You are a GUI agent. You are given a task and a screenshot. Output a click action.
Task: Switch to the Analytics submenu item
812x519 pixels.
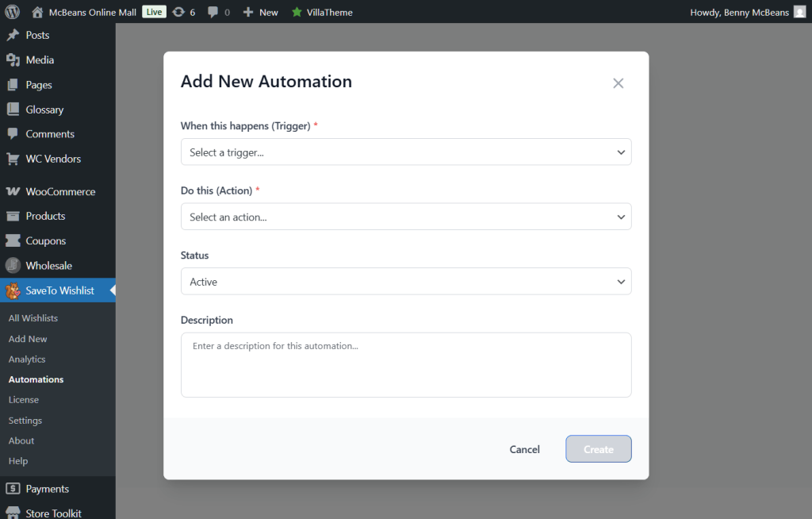tap(26, 359)
